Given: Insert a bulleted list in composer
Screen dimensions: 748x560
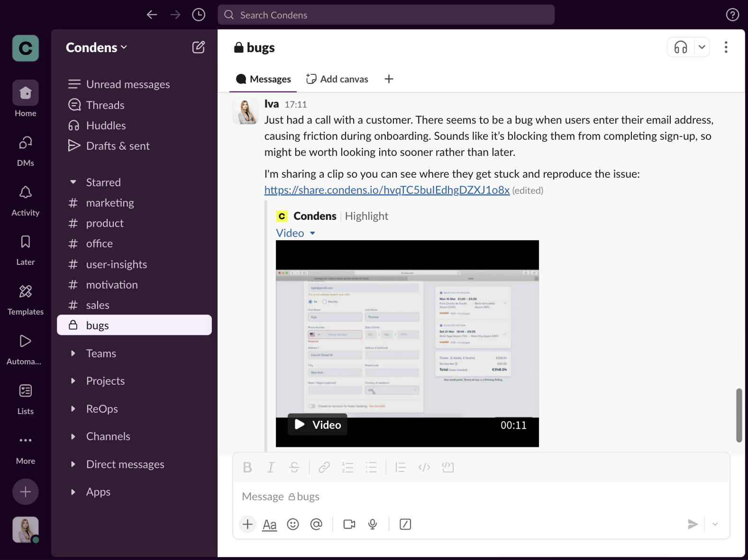Looking at the screenshot, I should [371, 468].
